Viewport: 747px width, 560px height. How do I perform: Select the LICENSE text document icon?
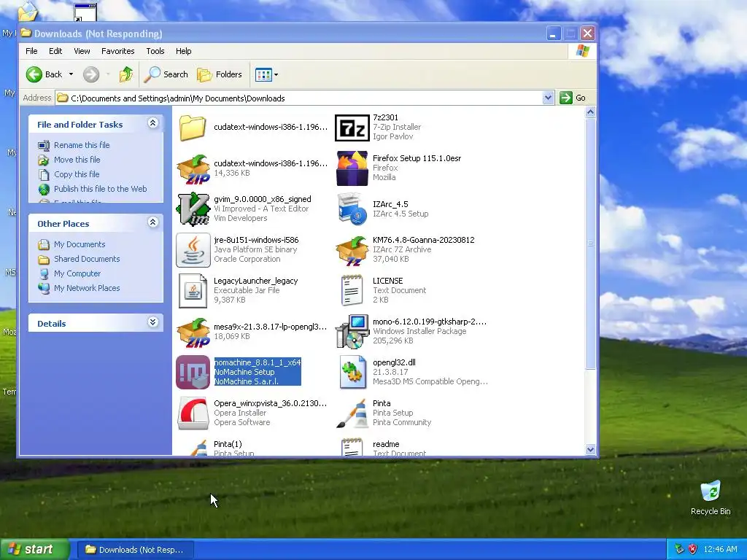[352, 290]
